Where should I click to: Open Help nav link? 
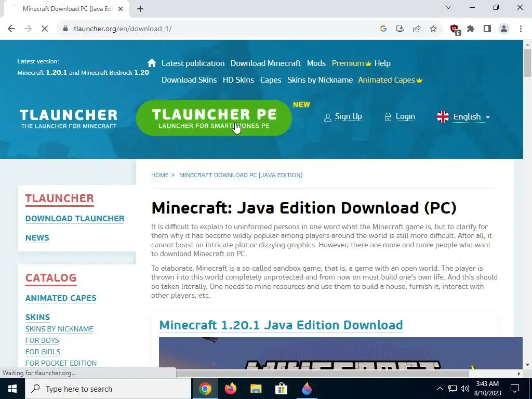tap(382, 63)
